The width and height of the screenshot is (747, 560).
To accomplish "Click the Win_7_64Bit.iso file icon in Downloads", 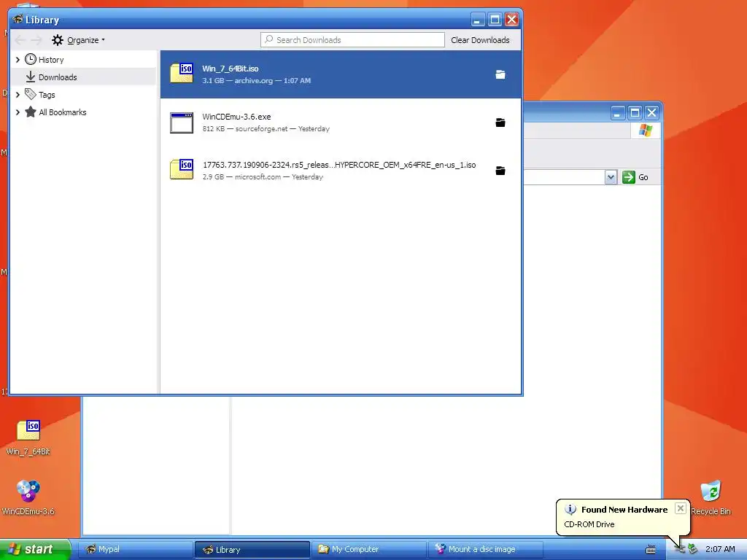I will tap(182, 74).
